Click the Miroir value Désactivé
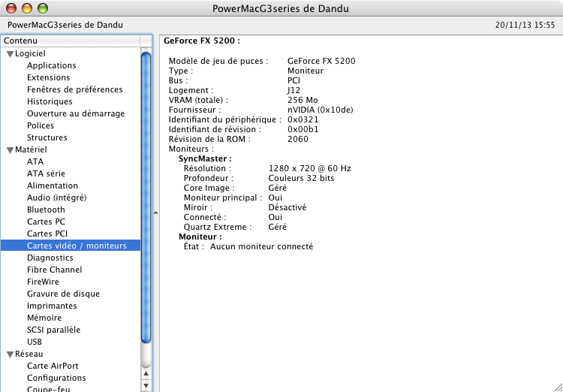 [x=288, y=208]
